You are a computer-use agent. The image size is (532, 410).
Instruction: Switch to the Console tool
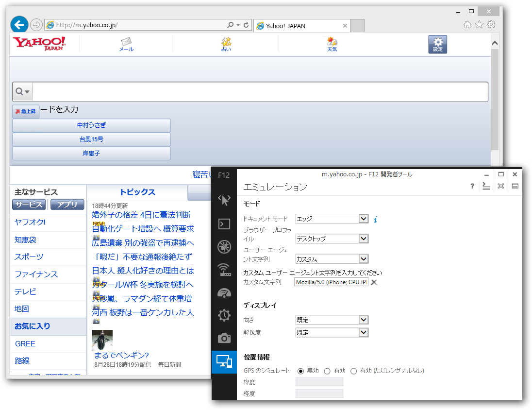[x=224, y=224]
